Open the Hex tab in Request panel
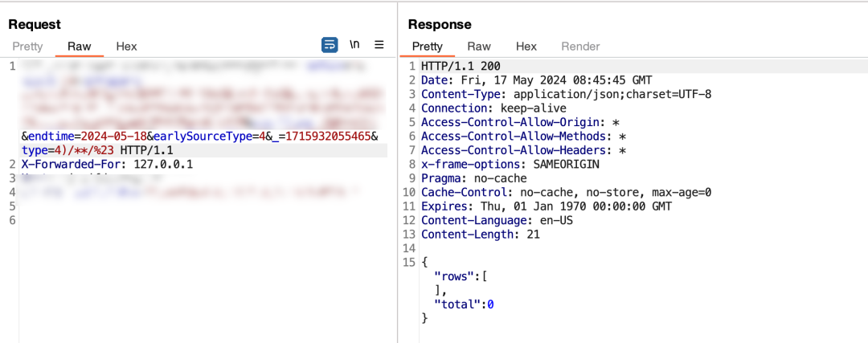Viewport: 868px width, 343px height. [126, 47]
